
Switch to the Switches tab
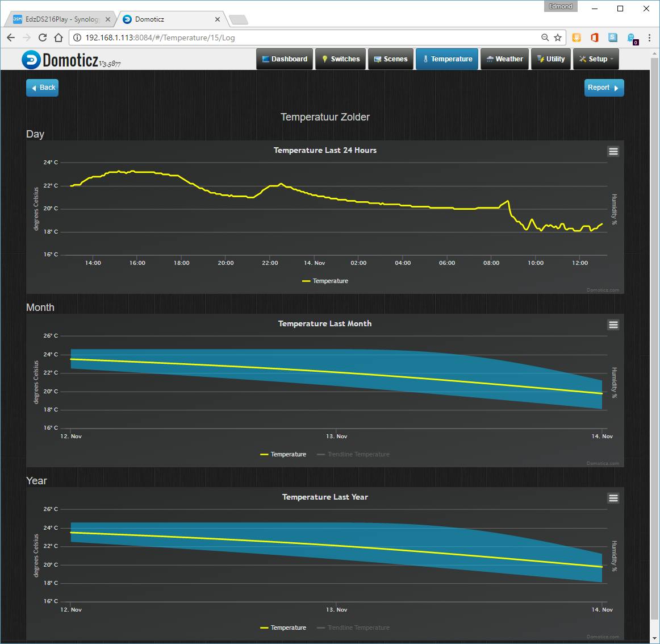coord(341,59)
